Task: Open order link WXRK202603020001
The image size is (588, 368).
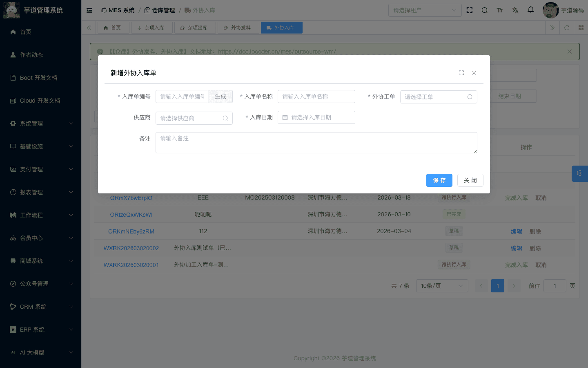Action: pos(131,265)
